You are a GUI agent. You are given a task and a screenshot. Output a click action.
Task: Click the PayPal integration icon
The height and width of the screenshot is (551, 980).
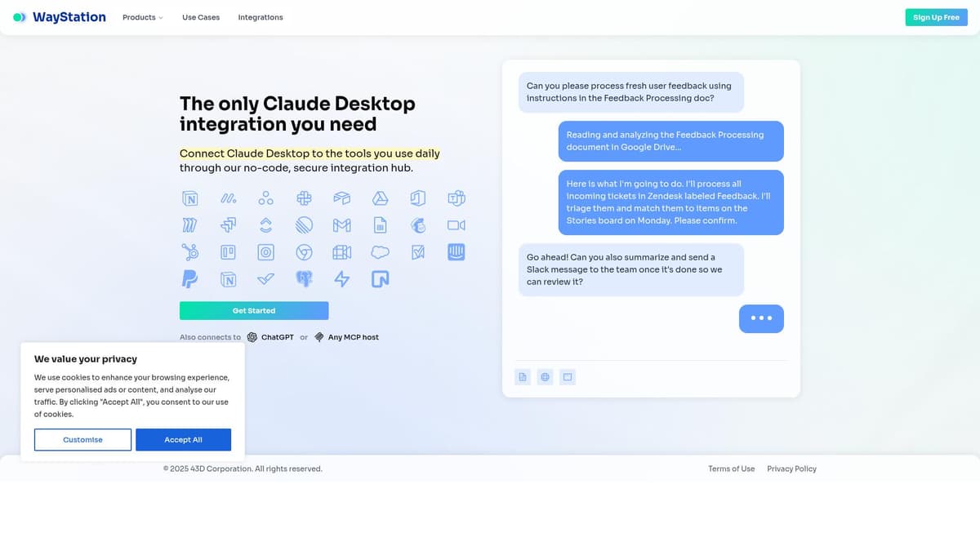(189, 279)
